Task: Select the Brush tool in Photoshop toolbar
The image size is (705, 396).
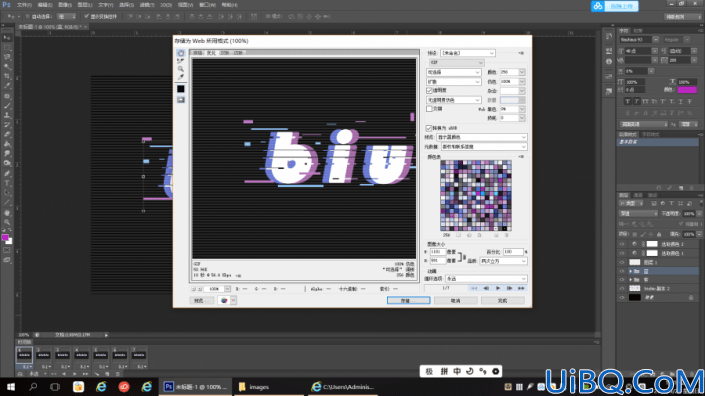Action: (7, 106)
